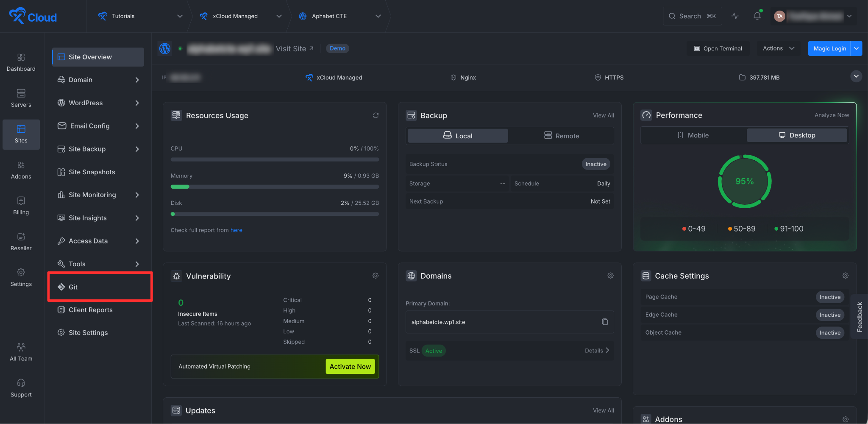Go to Servers in the left rail
The width and height of the screenshot is (868, 424).
(x=21, y=98)
